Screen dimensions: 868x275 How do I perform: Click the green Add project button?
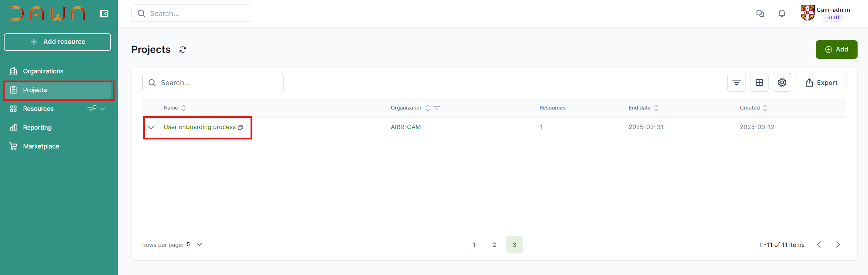(836, 50)
